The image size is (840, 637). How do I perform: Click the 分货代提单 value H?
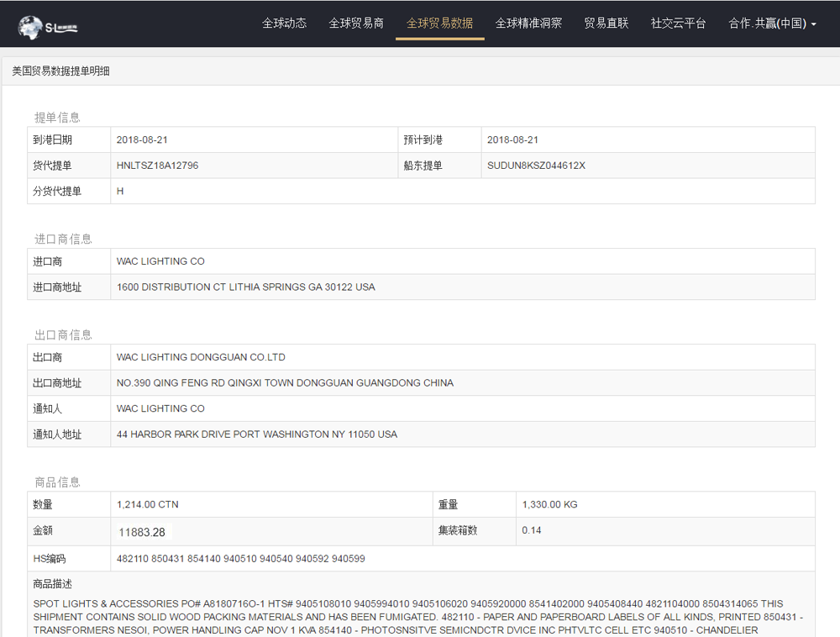120,192
